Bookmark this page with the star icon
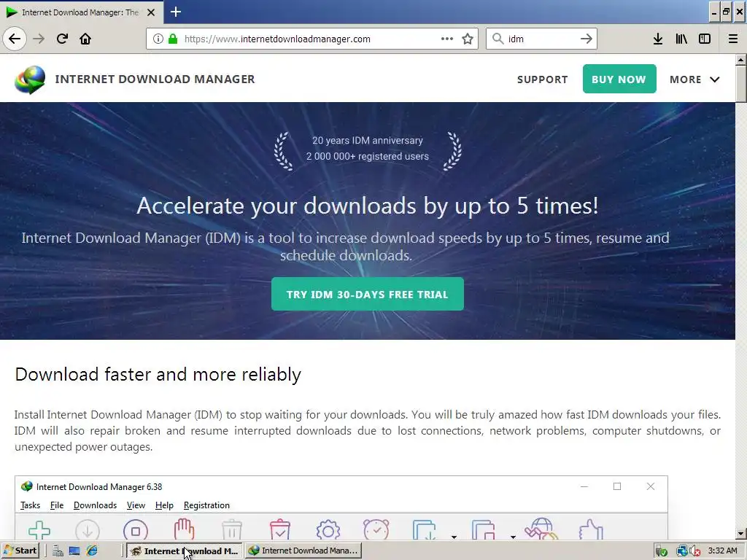This screenshot has height=560, width=747. coord(468,39)
